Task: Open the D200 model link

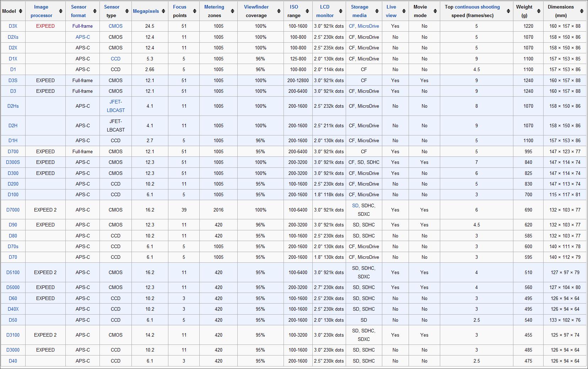Action: pyautogui.click(x=13, y=184)
